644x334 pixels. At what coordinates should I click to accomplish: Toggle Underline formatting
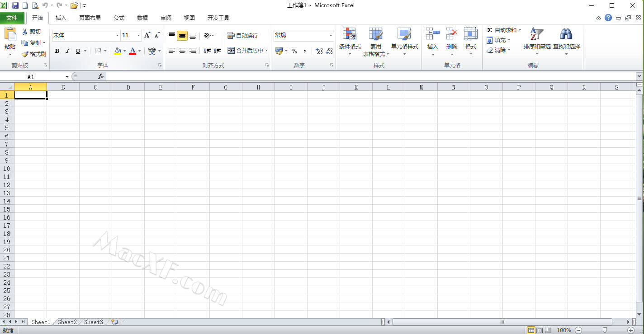(78, 51)
